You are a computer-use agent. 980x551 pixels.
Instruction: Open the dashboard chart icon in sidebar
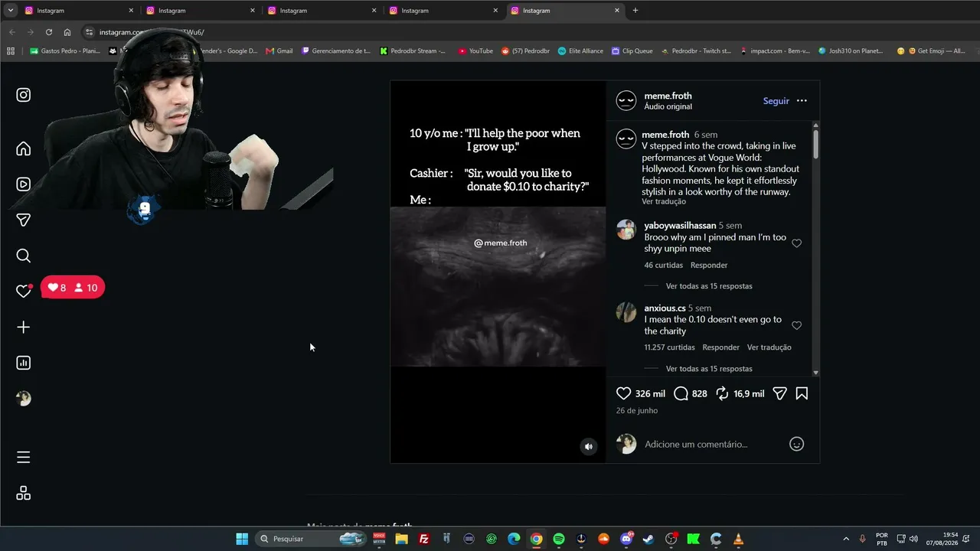pos(24,363)
